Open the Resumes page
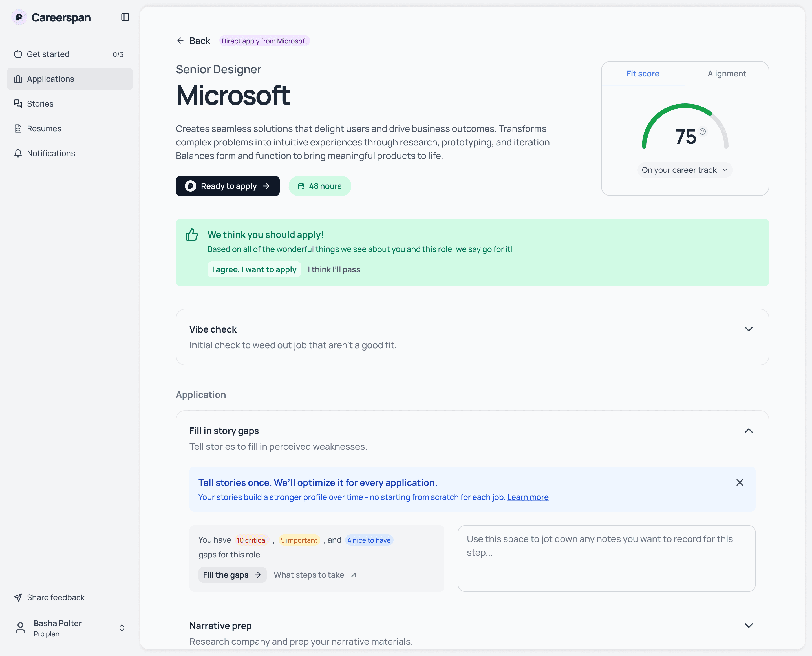The height and width of the screenshot is (656, 812). [44, 128]
